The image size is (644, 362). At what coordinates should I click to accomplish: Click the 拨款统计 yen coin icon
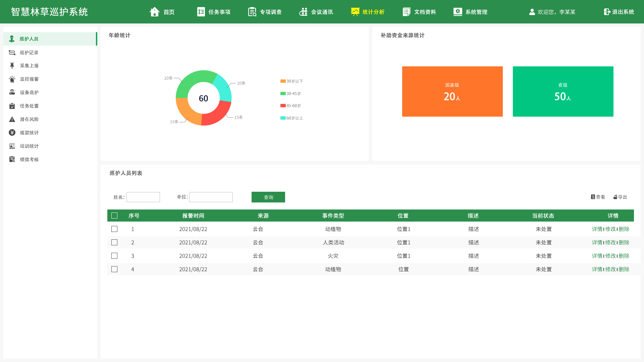click(12, 133)
